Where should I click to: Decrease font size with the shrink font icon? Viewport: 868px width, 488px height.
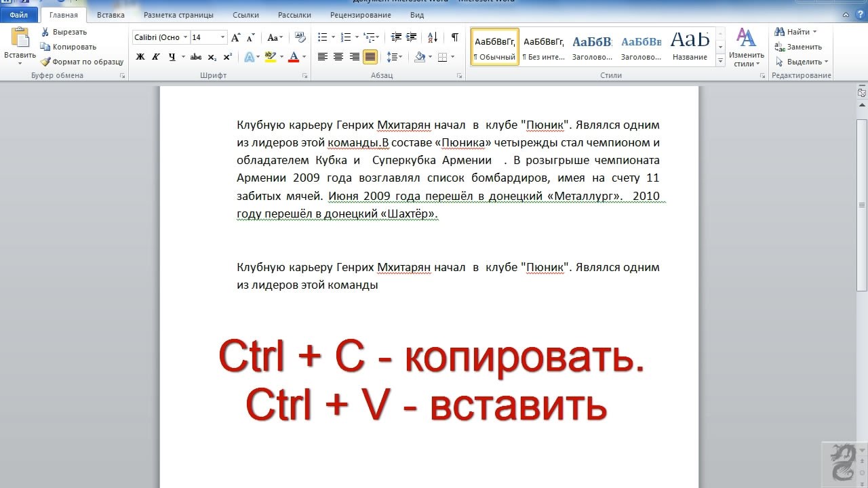click(252, 37)
